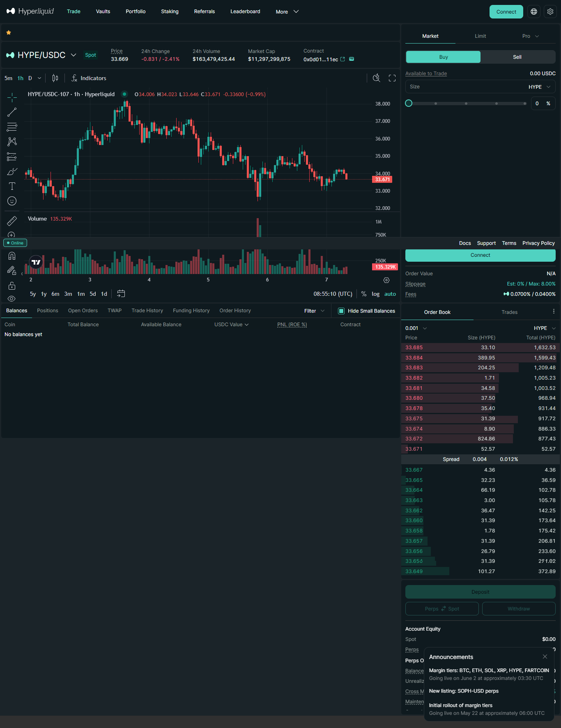This screenshot has width=561, height=728.
Task: Expand the HYPE/USDC pair selector
Action: (74, 55)
